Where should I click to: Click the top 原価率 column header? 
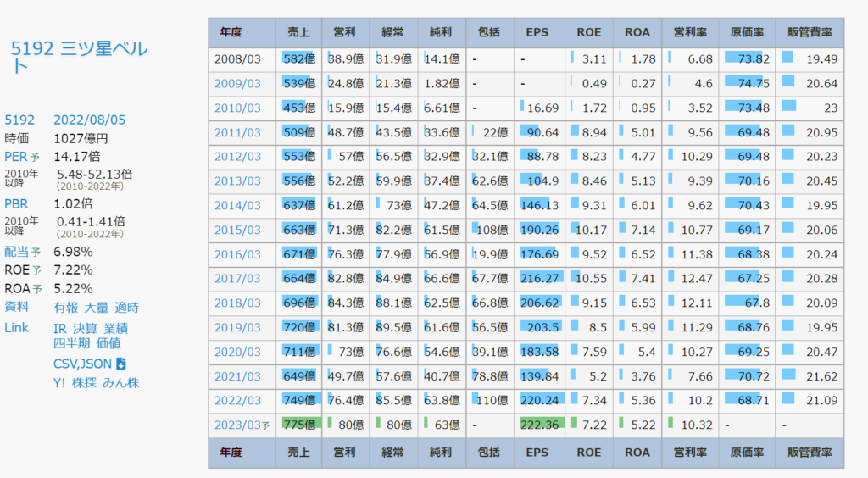pos(747,33)
